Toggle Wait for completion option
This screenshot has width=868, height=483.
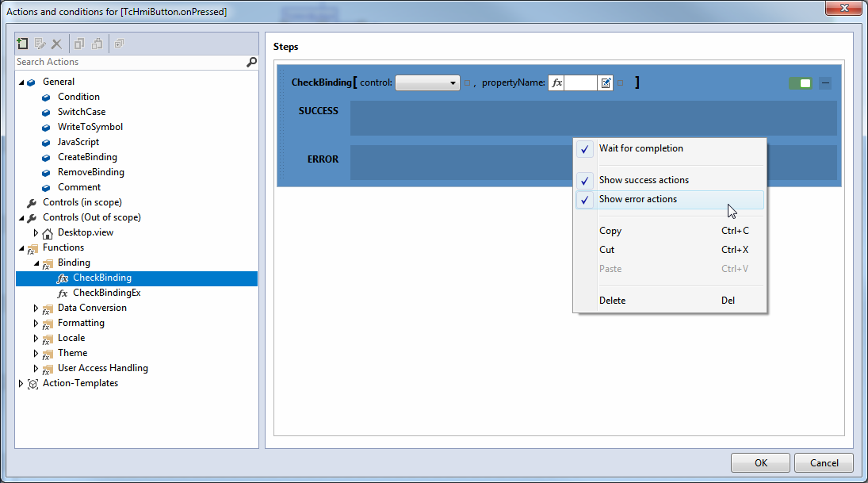tap(670, 148)
